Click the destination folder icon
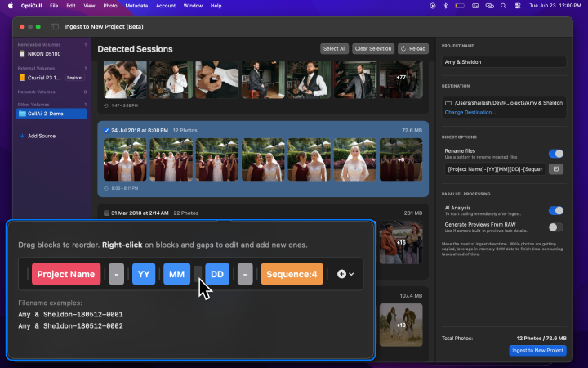This screenshot has height=368, width=588. coord(448,103)
